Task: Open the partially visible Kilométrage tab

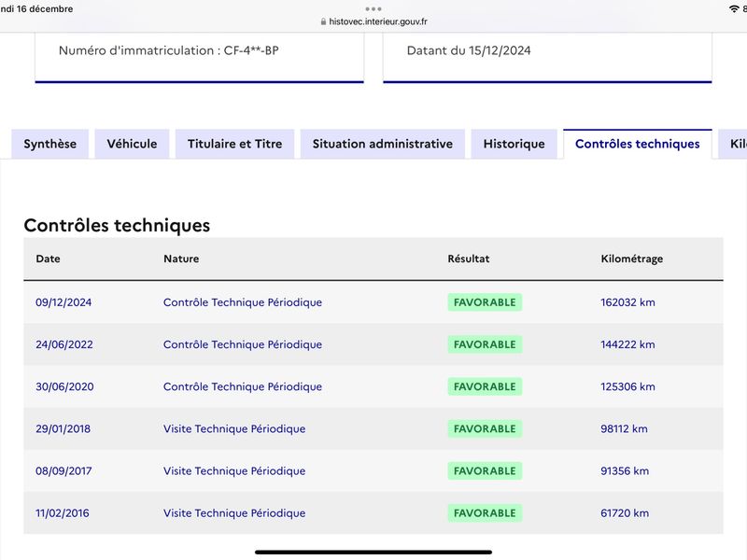Action: click(733, 144)
